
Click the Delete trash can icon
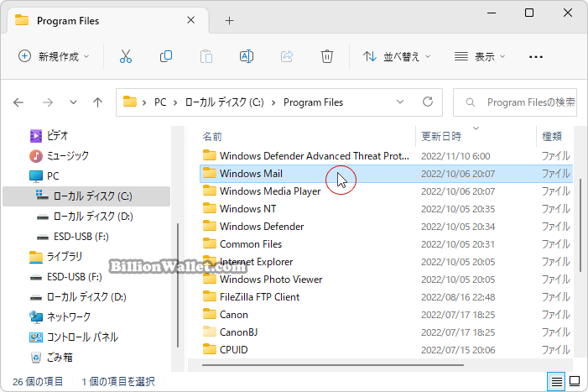point(327,56)
